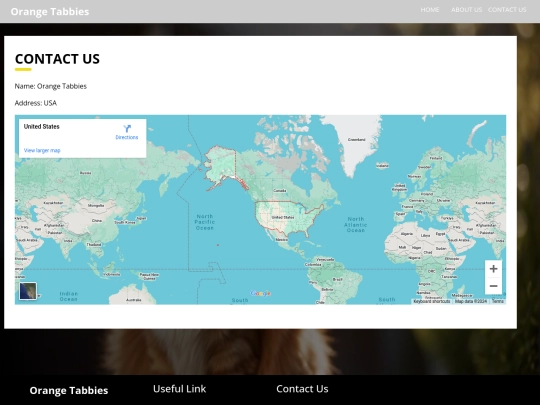Click the United States title in map card
Image resolution: width=540 pixels, height=405 pixels.
(42, 127)
